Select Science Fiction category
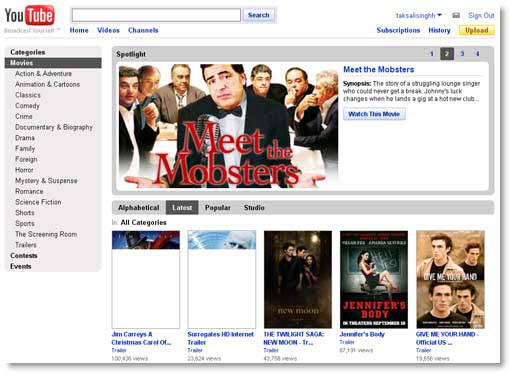510x373 pixels. (38, 202)
